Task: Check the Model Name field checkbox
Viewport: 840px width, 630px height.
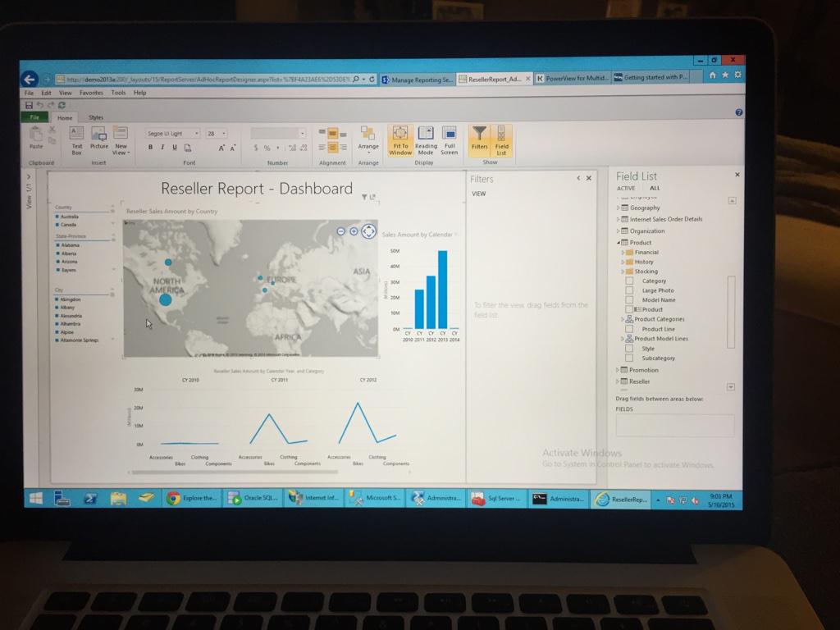Action: (x=629, y=300)
